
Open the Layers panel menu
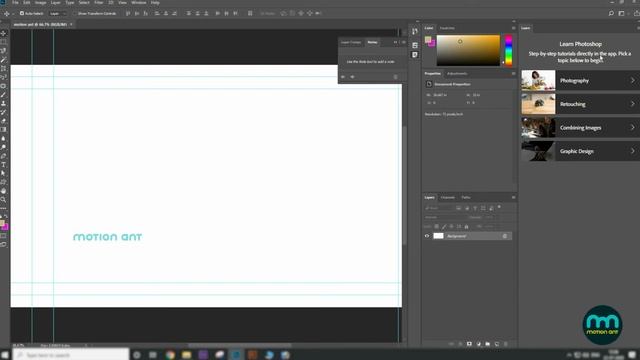[x=513, y=198]
